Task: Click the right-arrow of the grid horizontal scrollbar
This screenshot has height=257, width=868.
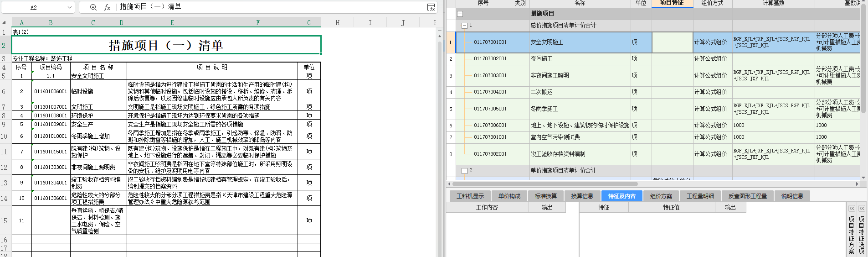Action: tap(857, 184)
